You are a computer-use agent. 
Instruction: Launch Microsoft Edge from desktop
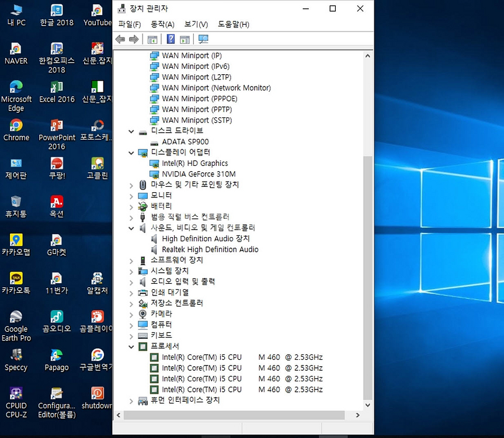(x=16, y=96)
